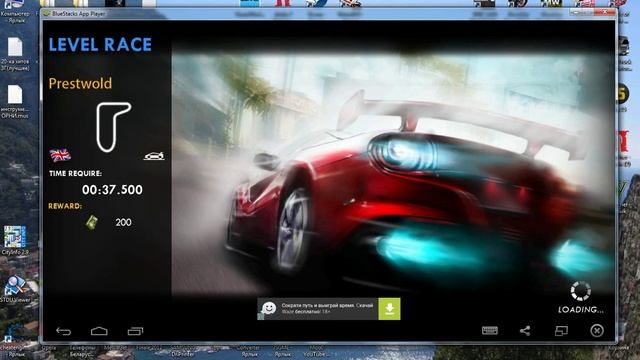Select the top blank document file on the desktop
640x360 pixels.
15,53
